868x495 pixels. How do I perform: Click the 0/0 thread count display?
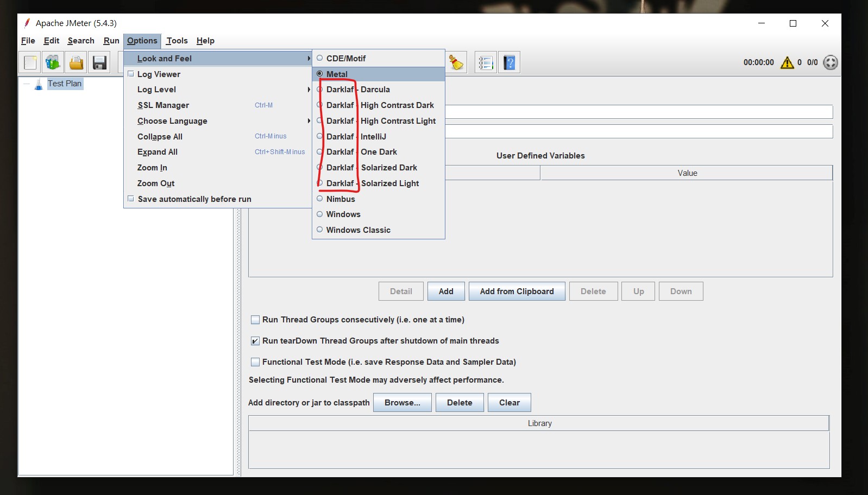point(812,62)
